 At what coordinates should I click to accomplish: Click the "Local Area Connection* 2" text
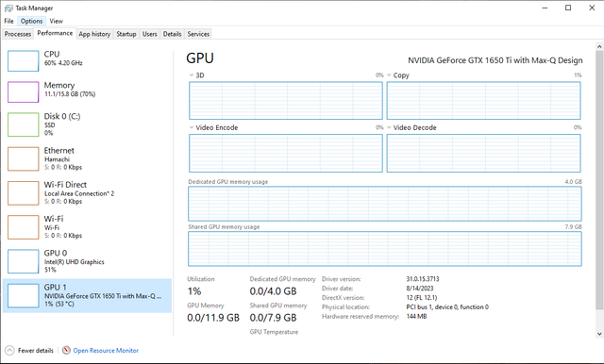point(79,193)
